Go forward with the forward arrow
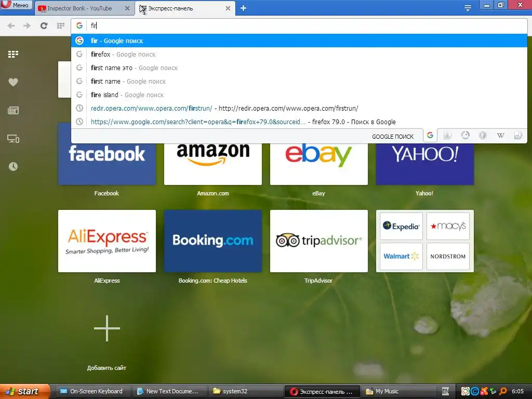532x399 pixels. tap(27, 25)
